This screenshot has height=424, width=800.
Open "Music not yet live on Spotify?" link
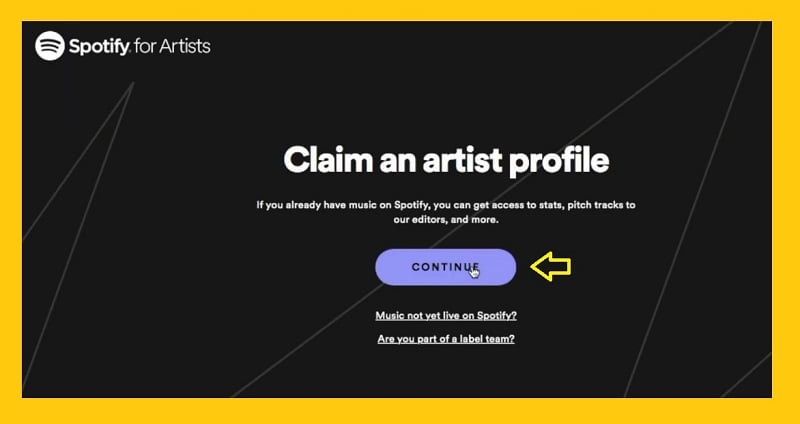coord(446,315)
